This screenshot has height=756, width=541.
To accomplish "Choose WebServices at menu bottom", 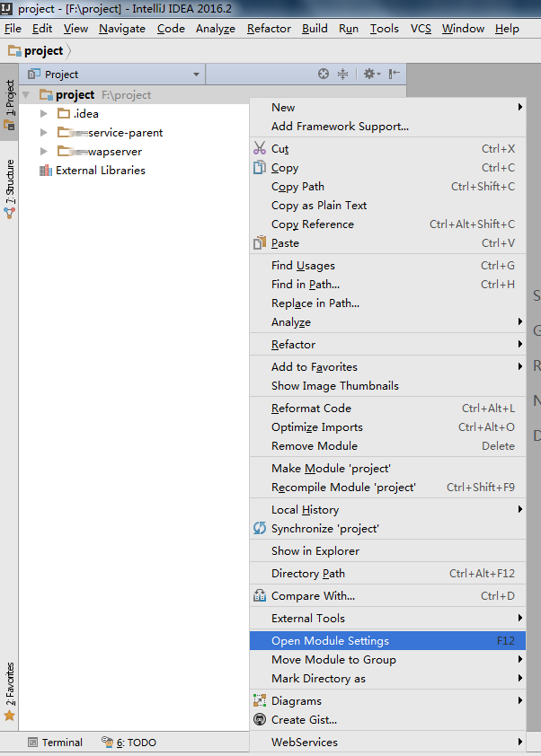I will (387, 742).
